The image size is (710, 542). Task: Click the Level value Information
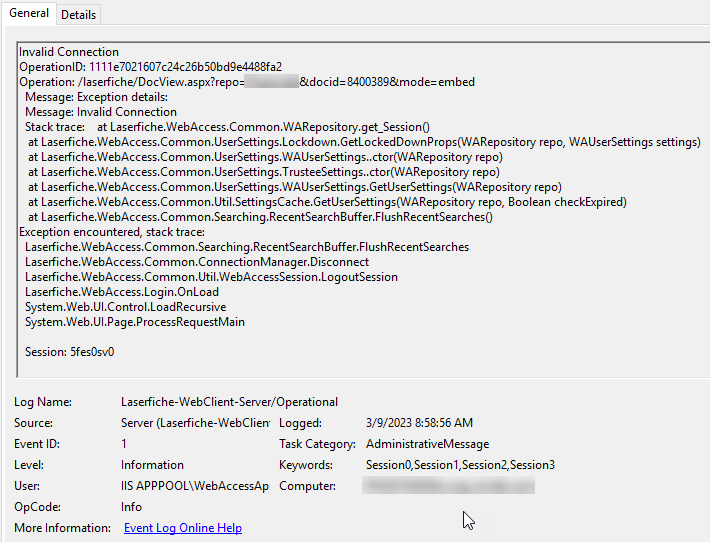coord(152,465)
